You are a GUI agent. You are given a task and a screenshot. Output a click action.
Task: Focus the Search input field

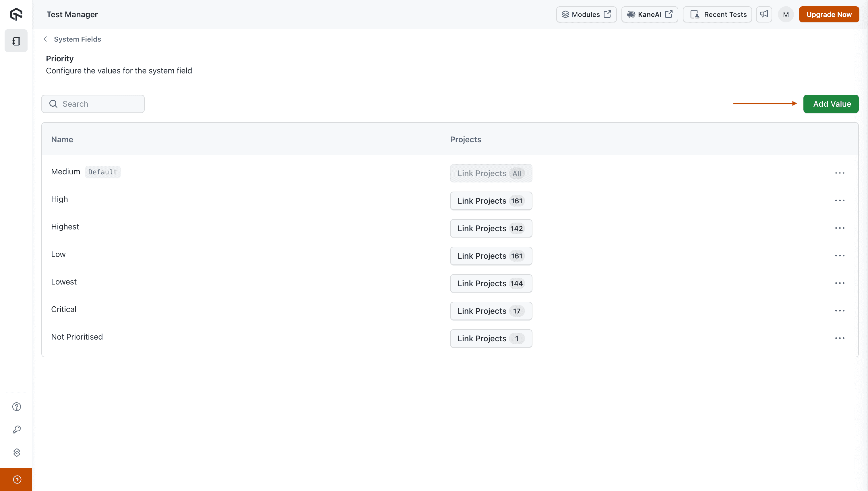98,104
